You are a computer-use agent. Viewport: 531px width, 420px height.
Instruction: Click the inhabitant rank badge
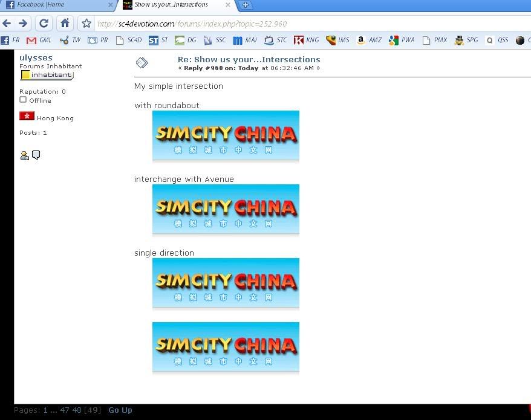pyautogui.click(x=47, y=75)
